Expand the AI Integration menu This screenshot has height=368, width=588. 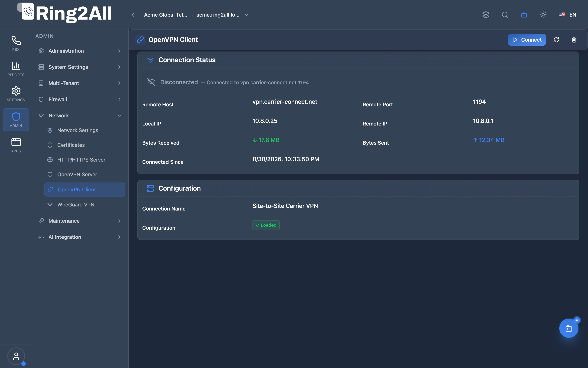pos(80,237)
